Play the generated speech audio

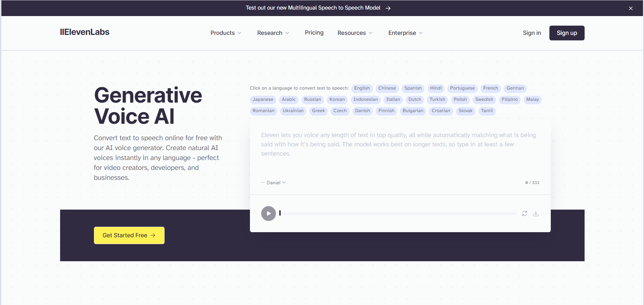[268, 213]
